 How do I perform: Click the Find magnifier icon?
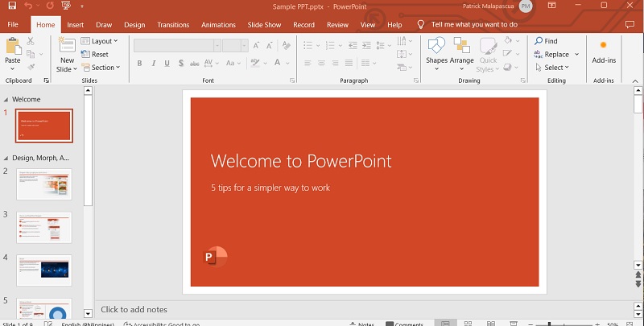(539, 40)
